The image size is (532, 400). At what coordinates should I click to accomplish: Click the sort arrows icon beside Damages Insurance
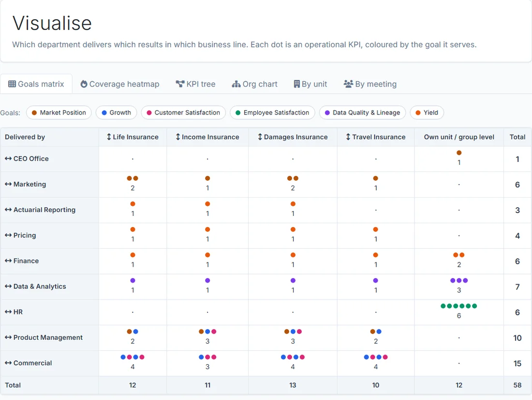tap(260, 137)
